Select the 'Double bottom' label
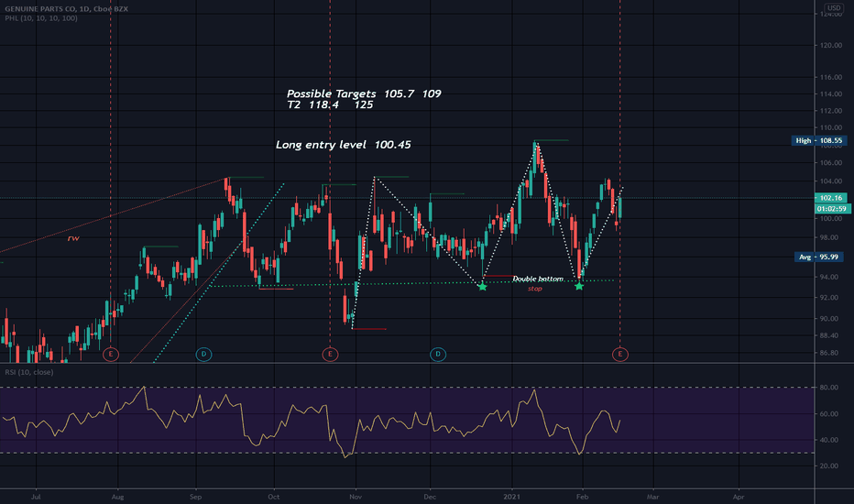This screenshot has height=504, width=854. [x=538, y=279]
